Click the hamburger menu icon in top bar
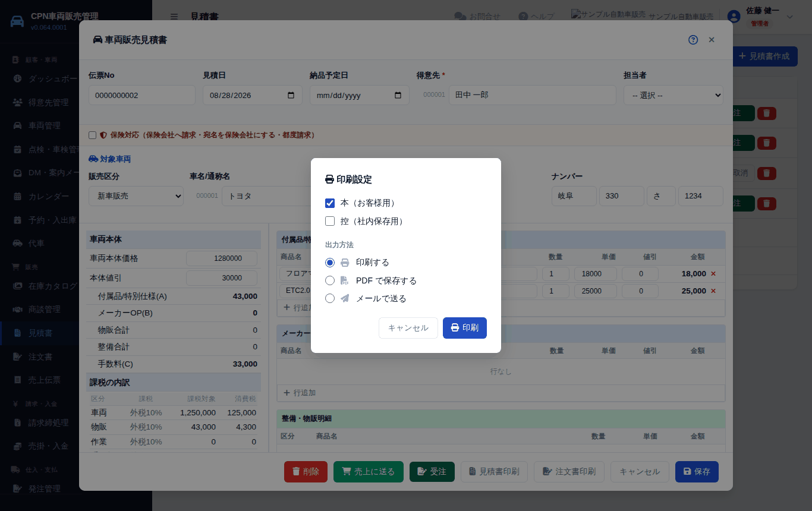The image size is (812, 511). (174, 17)
